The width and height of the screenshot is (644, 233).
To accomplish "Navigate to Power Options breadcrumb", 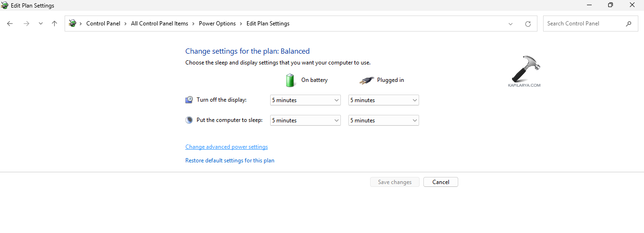I will coord(217,24).
